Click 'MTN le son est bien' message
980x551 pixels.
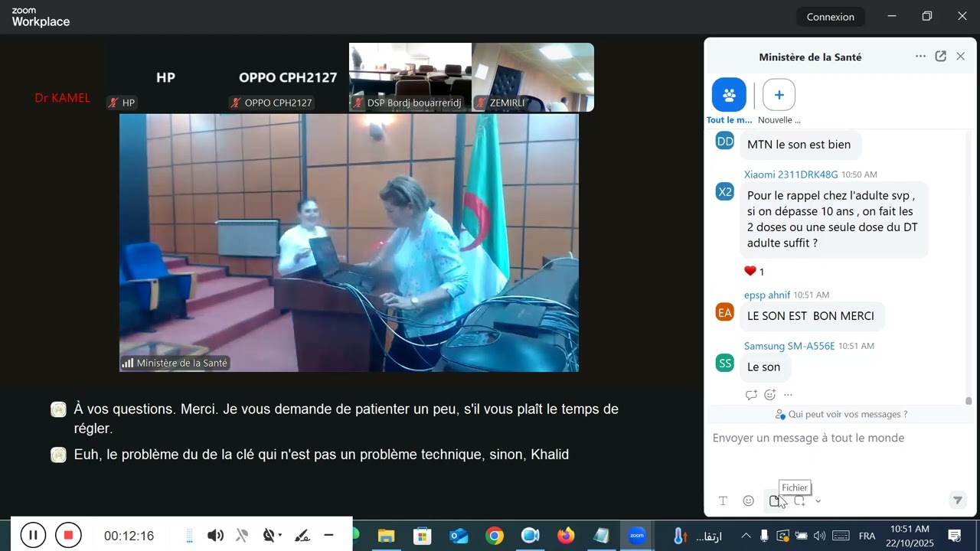click(x=799, y=144)
